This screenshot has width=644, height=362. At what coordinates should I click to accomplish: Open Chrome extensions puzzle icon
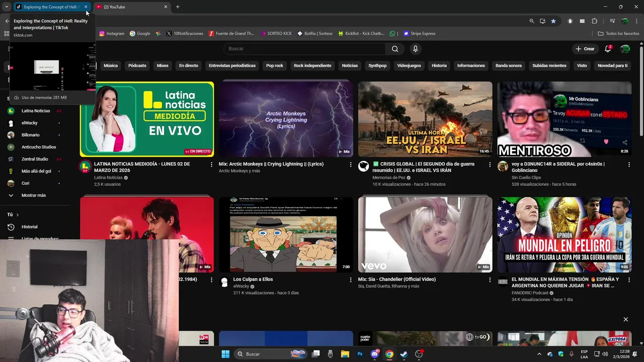(595, 21)
